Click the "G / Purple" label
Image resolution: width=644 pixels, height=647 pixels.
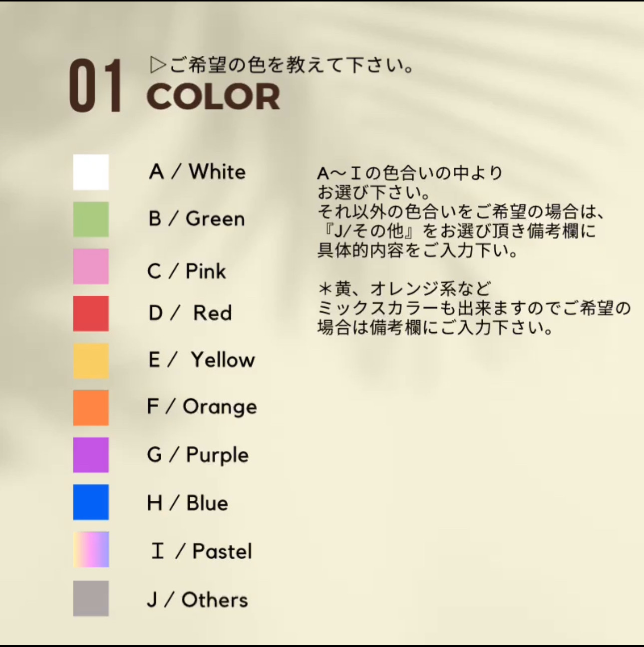(x=198, y=455)
